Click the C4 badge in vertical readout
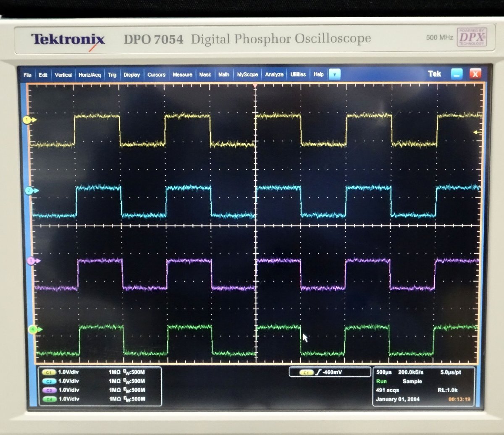Image resolution: width=504 pixels, height=435 pixels. click(49, 398)
